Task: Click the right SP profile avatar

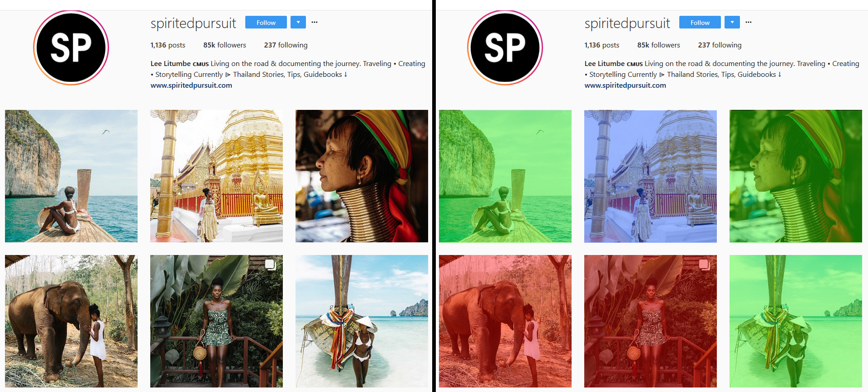Action: tap(505, 47)
